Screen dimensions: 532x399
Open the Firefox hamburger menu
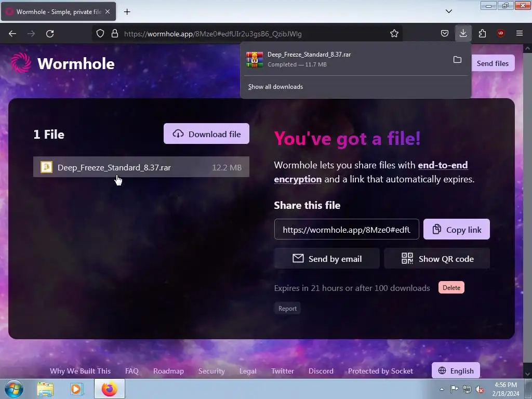click(x=520, y=33)
